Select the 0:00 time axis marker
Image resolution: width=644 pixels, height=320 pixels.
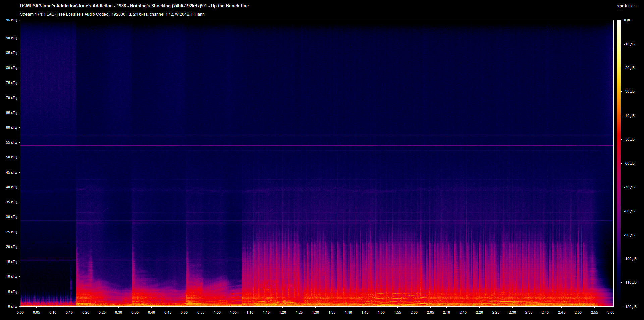20,312
